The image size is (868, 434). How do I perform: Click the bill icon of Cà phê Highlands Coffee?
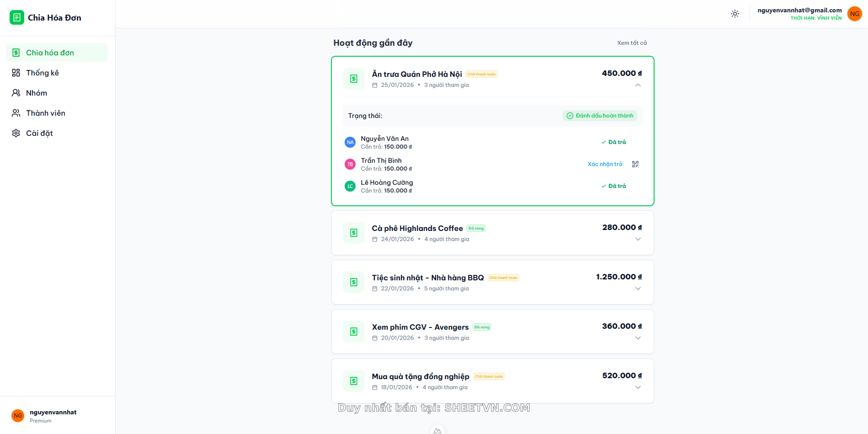pyautogui.click(x=353, y=233)
